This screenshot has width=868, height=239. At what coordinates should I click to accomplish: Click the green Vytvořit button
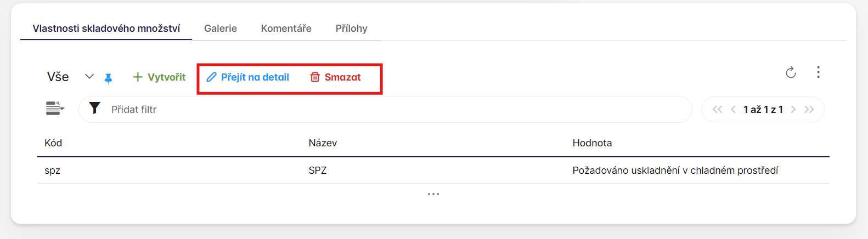(x=160, y=77)
